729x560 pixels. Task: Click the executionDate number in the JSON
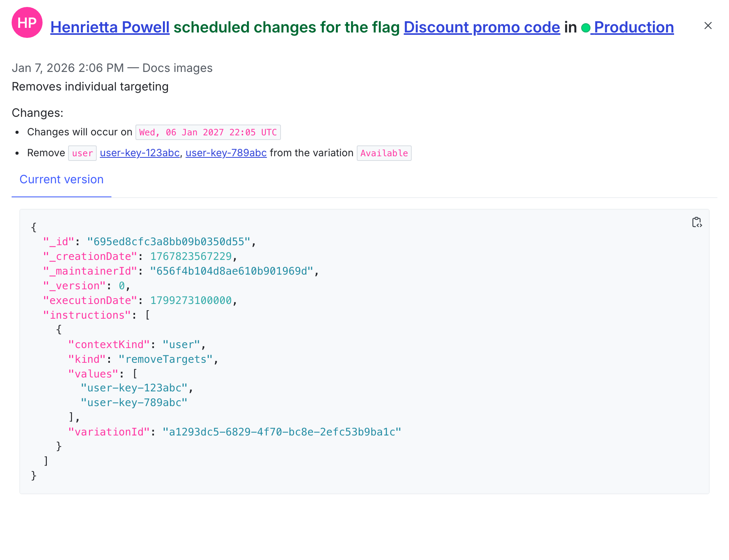click(x=191, y=300)
